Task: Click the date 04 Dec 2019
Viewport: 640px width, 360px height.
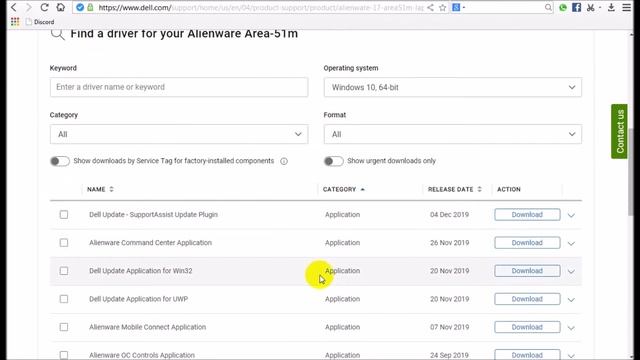Action: click(449, 214)
